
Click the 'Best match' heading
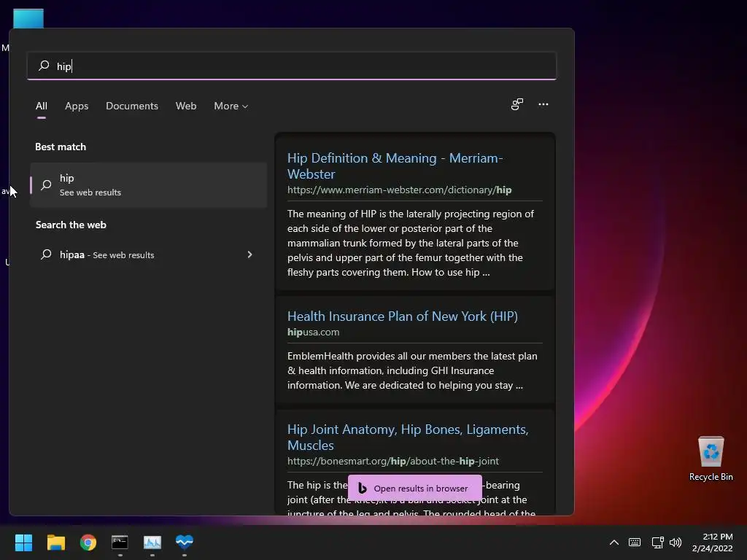[61, 147]
